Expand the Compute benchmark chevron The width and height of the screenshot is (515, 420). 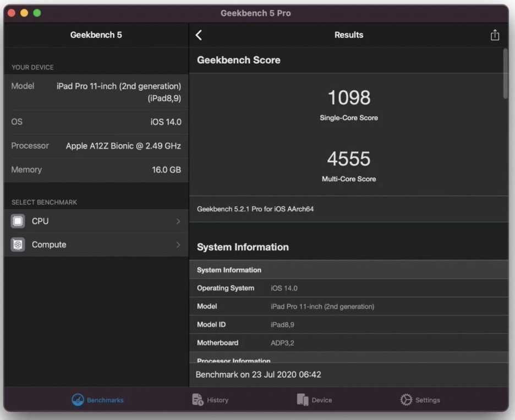point(178,244)
